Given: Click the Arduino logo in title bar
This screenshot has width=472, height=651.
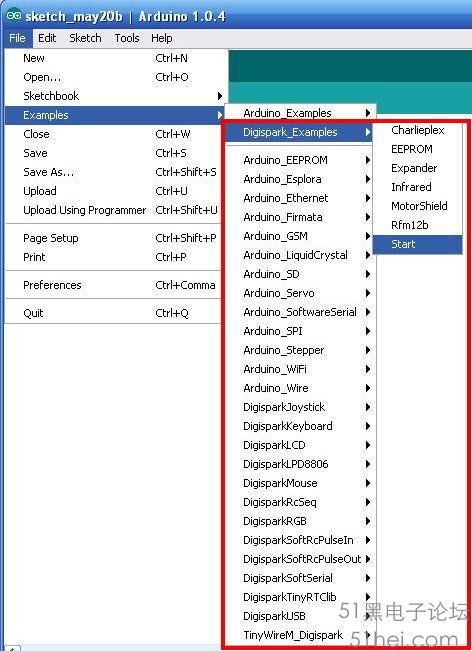Looking at the screenshot, I should (13, 16).
